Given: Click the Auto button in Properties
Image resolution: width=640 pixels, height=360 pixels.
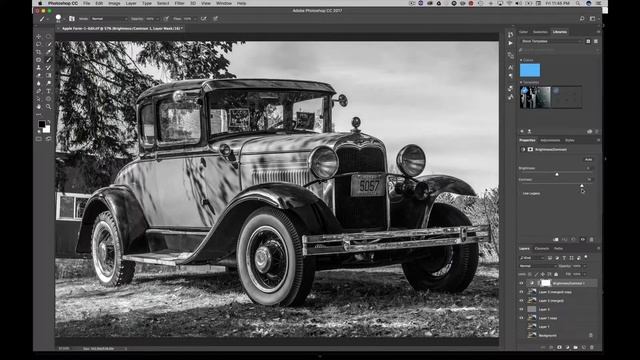Looking at the screenshot, I should (x=588, y=160).
